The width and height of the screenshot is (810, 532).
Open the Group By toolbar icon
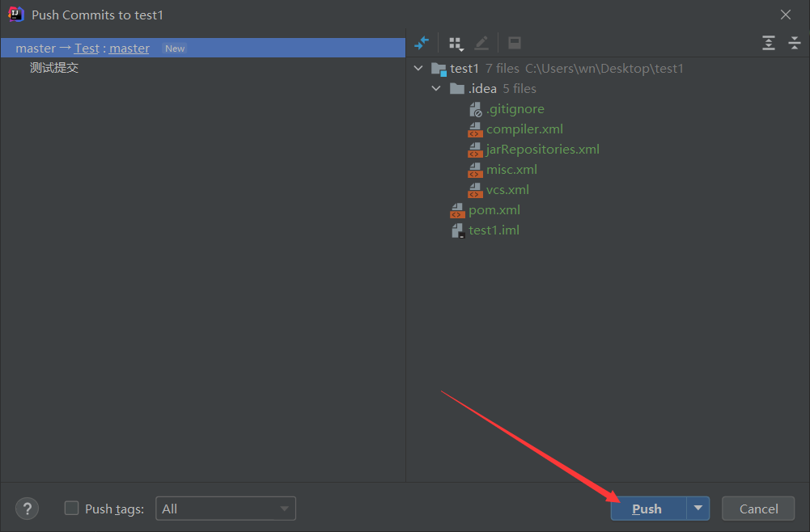tap(456, 44)
